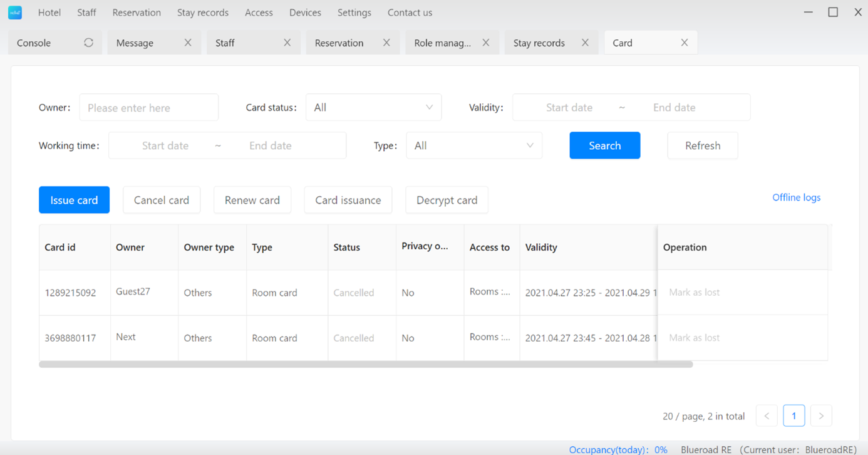The image size is (868, 455).
Task: Mark Guest27's card as lost
Action: tap(694, 292)
